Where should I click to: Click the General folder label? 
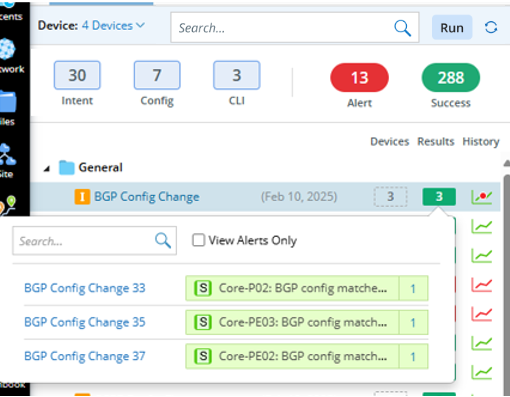point(100,167)
